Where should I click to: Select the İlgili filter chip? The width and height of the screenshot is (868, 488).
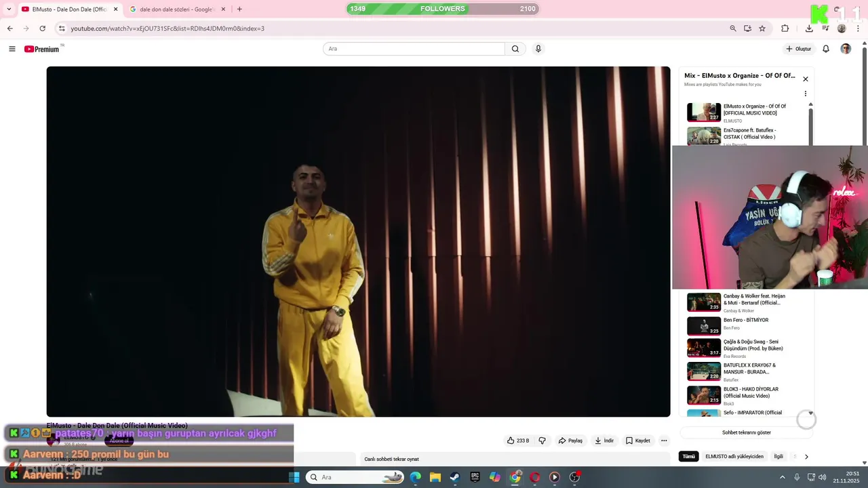pos(778,456)
